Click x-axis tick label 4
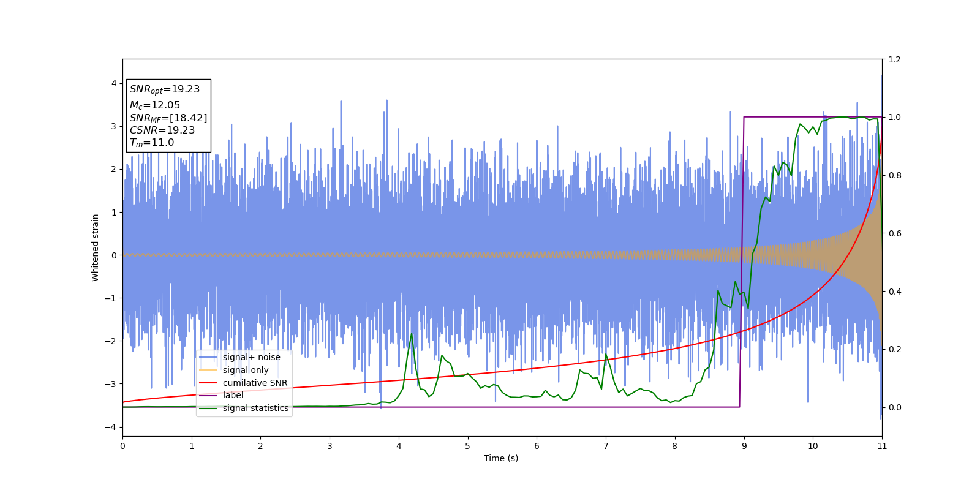This screenshot has height=490, width=980. tap(399, 446)
